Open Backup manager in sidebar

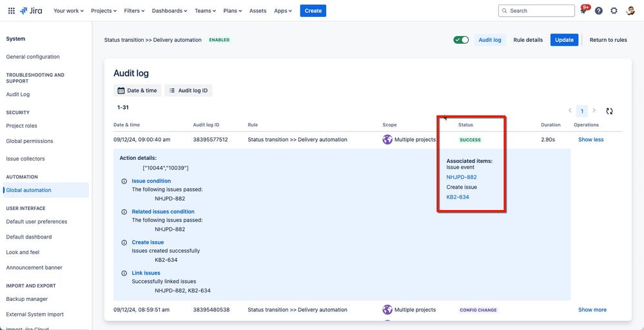pos(26,299)
